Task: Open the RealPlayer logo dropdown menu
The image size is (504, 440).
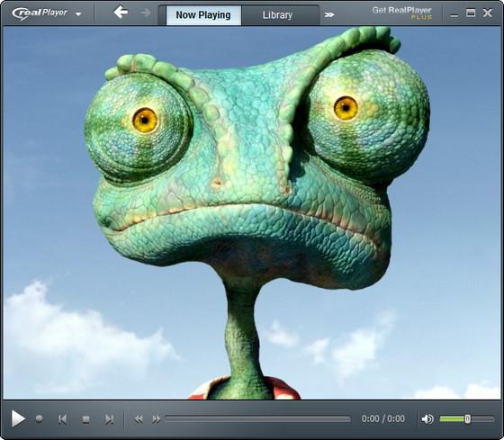Action: [x=78, y=14]
